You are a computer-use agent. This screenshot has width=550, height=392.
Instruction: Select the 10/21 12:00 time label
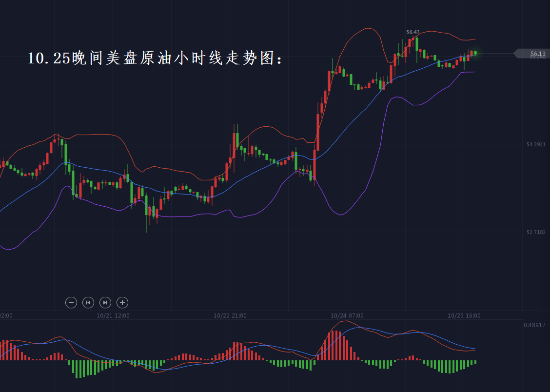[113, 316]
